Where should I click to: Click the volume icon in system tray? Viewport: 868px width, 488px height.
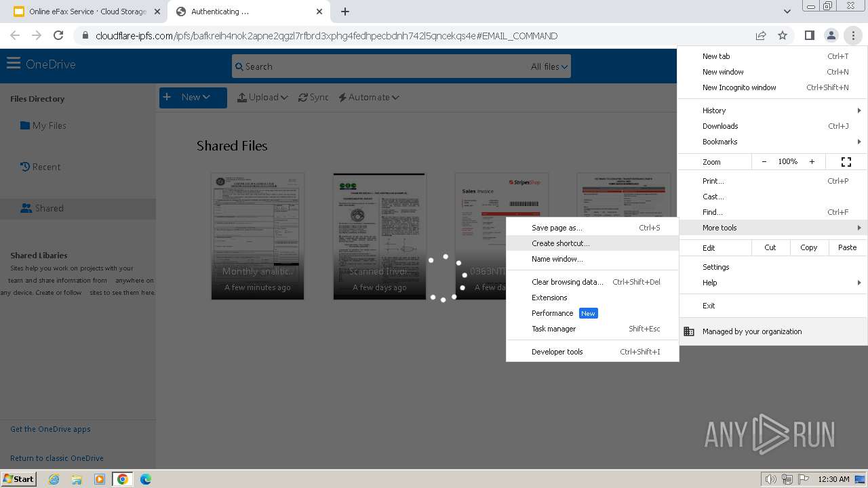(770, 479)
